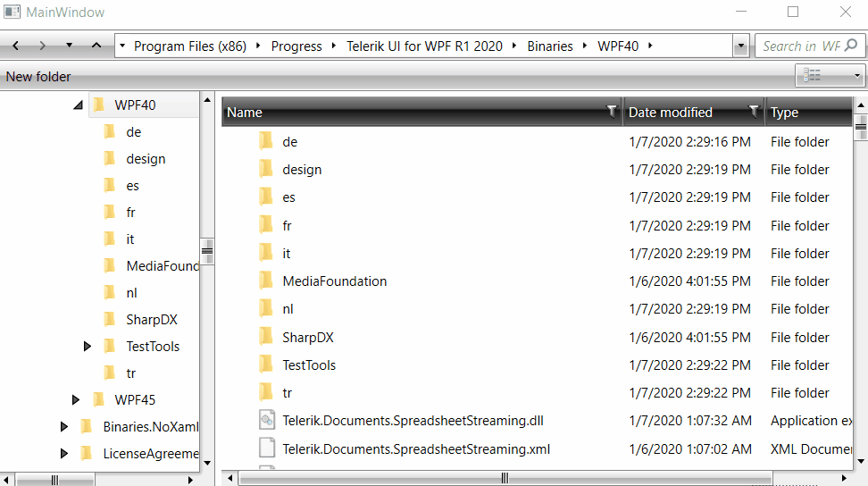Image resolution: width=868 pixels, height=486 pixels.
Task: Select Telerik.Documents.SpreadsheetStreaming.xml file name
Action: tap(416, 448)
